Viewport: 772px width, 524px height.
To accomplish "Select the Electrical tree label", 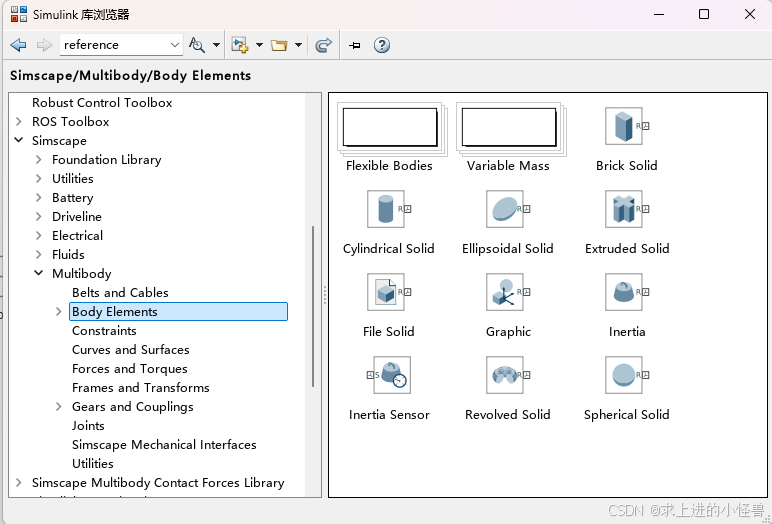I will click(x=77, y=235).
